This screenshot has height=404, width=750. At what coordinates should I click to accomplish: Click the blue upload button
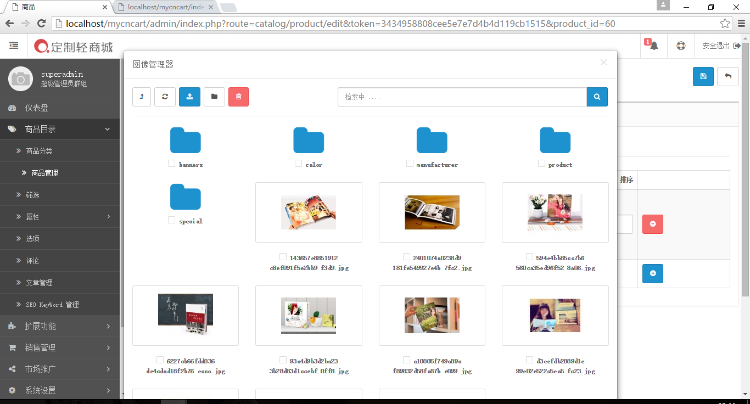point(190,97)
